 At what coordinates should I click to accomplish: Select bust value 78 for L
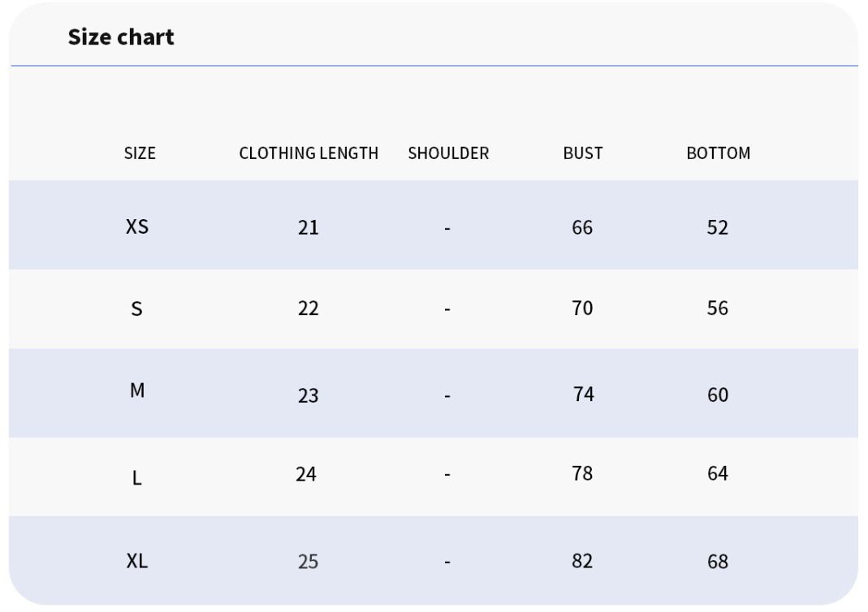pos(582,474)
